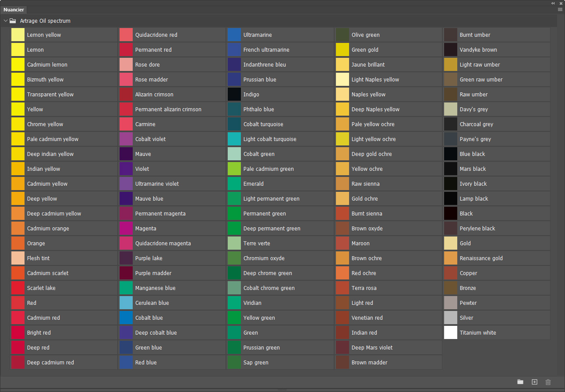Image resolution: width=565 pixels, height=392 pixels.
Task: Click the 'Deep cadmium red' label
Action: point(50,363)
